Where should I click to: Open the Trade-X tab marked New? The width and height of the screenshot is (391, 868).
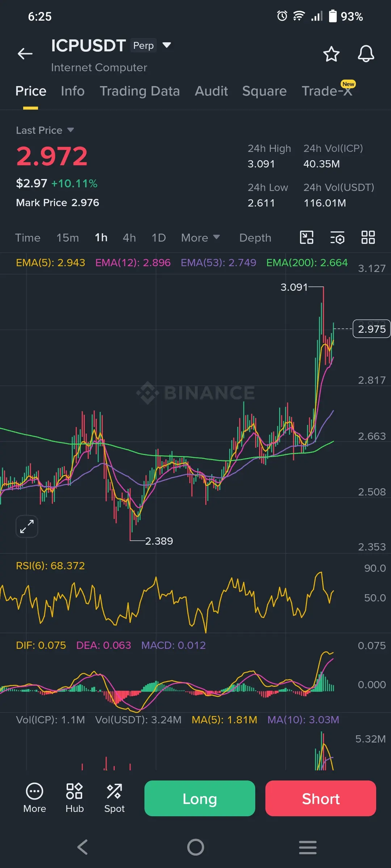[328, 90]
